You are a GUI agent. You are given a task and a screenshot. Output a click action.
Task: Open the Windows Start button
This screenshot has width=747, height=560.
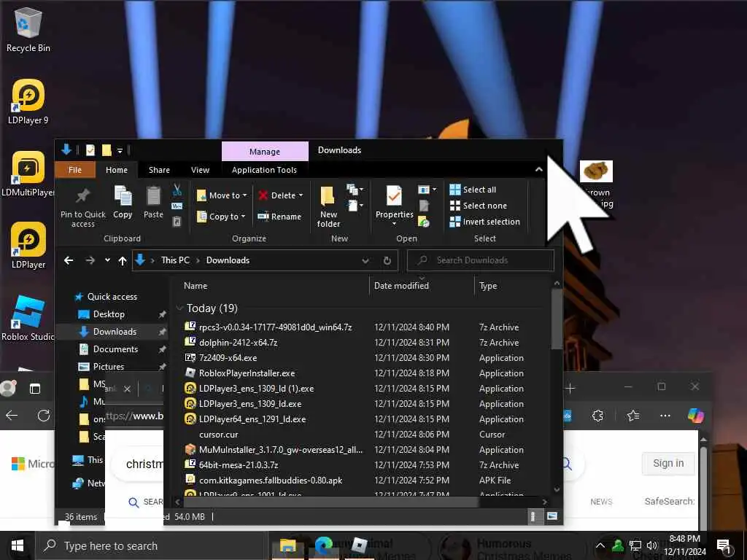pos(18,545)
